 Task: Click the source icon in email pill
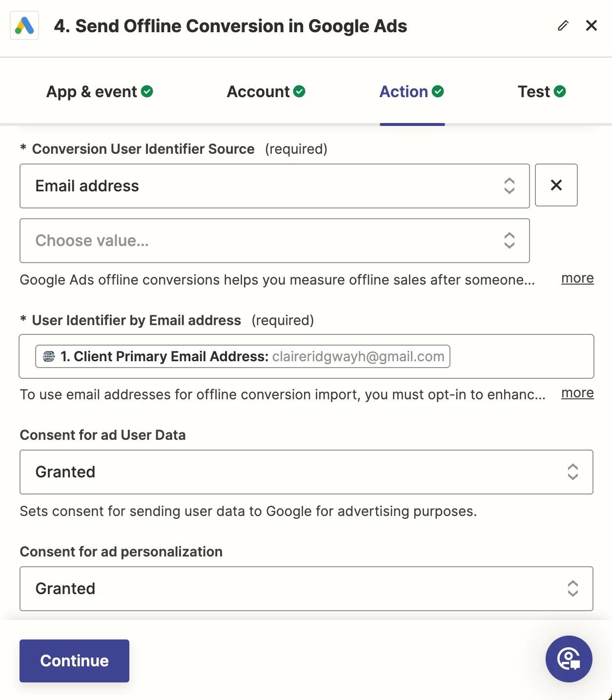(x=49, y=356)
